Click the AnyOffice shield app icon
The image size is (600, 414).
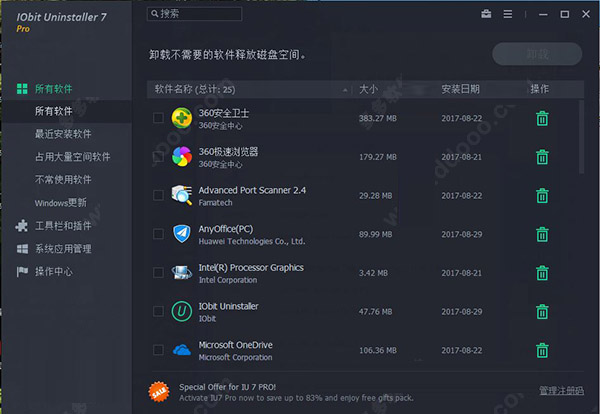point(181,234)
